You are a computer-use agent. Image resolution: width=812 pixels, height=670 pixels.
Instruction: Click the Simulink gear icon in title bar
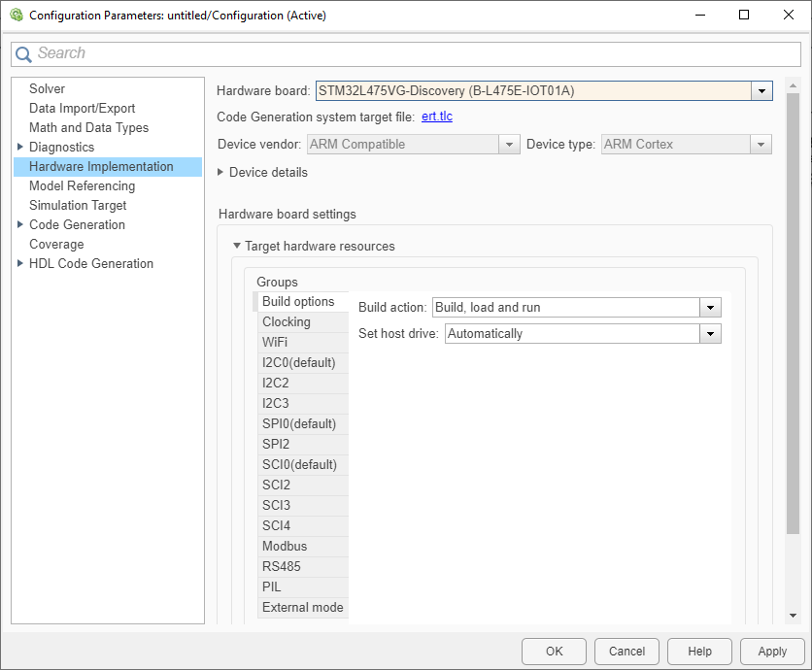coord(16,16)
